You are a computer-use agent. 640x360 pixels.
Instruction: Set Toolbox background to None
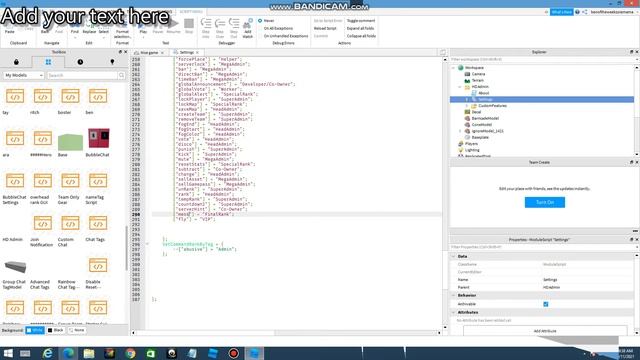point(77,330)
